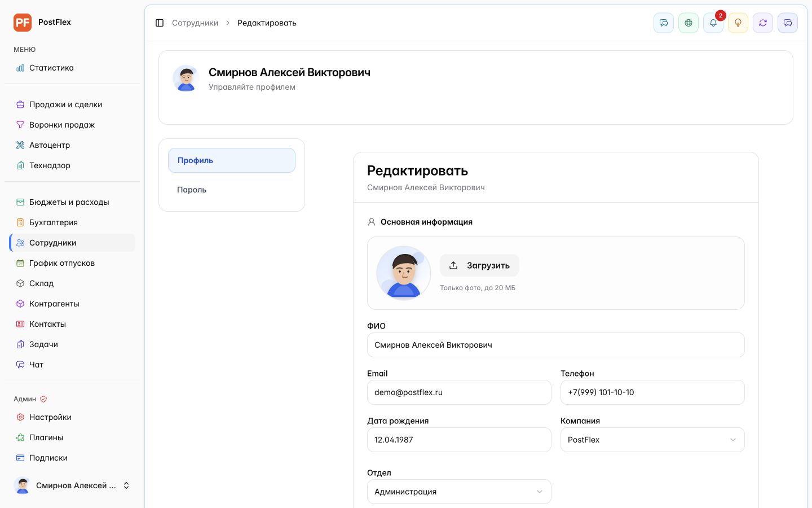Click the purple refresh arrows icon
This screenshot has width=812, height=508.
tap(763, 23)
